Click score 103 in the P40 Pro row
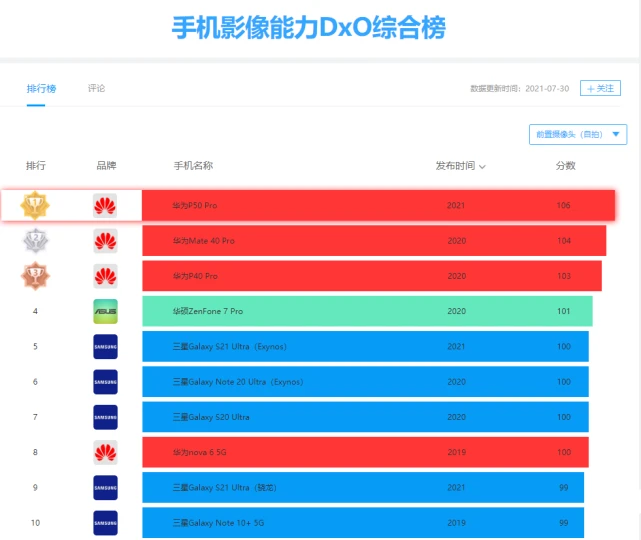Screen dimensions: 641x540 point(564,276)
